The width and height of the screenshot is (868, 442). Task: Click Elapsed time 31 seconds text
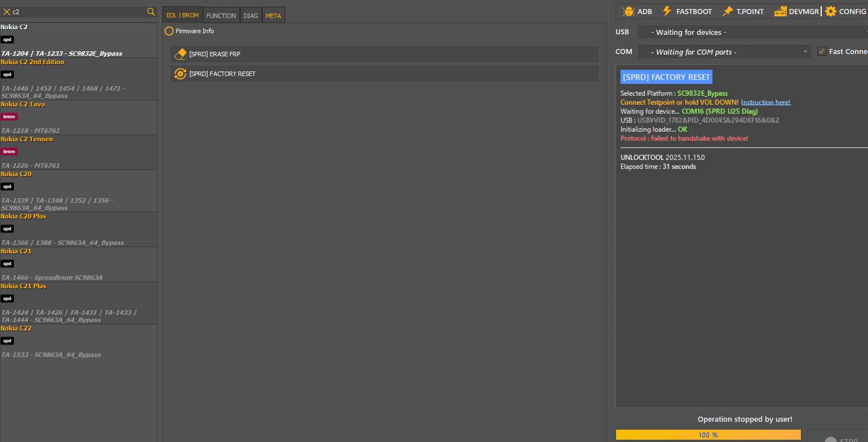pos(658,167)
